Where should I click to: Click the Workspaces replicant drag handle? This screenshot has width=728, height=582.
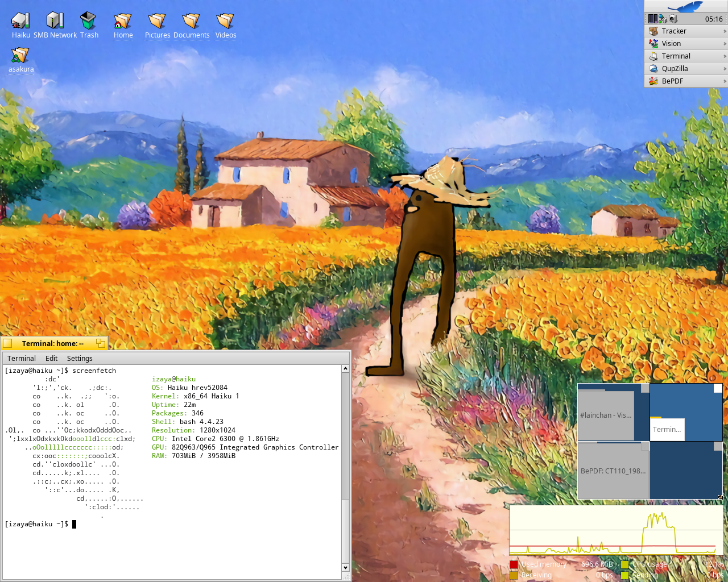(x=720, y=497)
